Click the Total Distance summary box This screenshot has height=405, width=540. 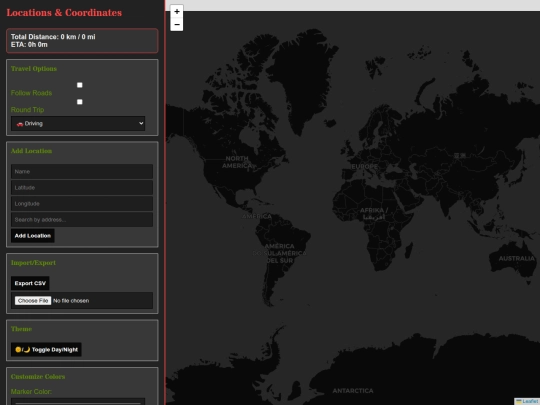(x=82, y=41)
